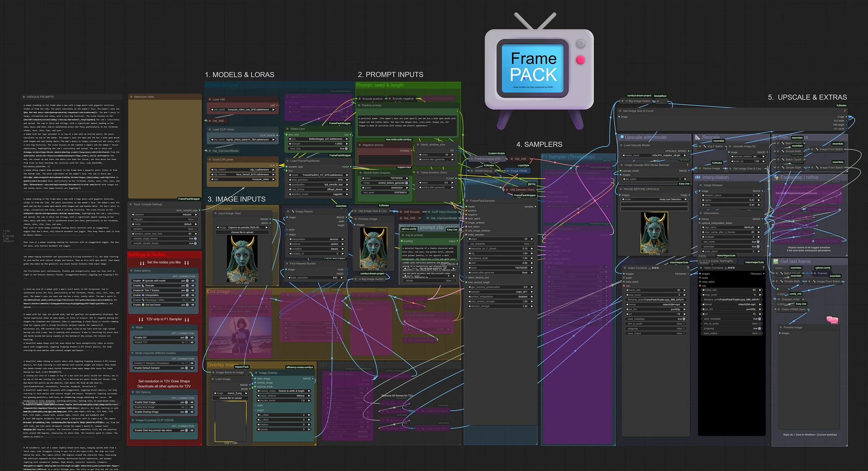The width and height of the screenshot is (868, 471).
Task: Toggle Enable Start img prompt clip vision
Action: [186, 430]
